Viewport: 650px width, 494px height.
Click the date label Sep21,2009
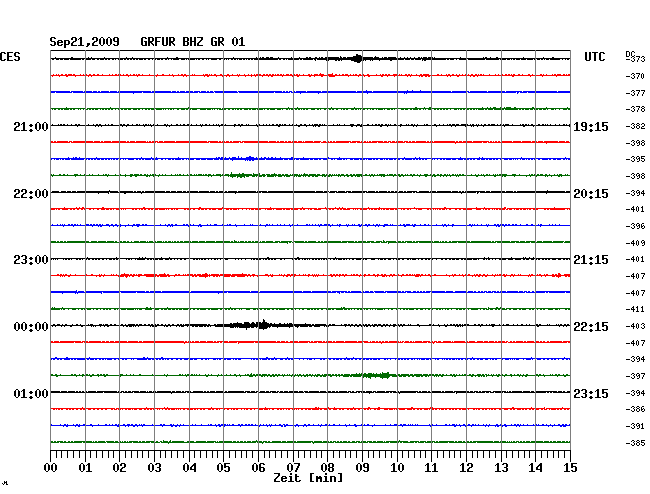[84, 42]
